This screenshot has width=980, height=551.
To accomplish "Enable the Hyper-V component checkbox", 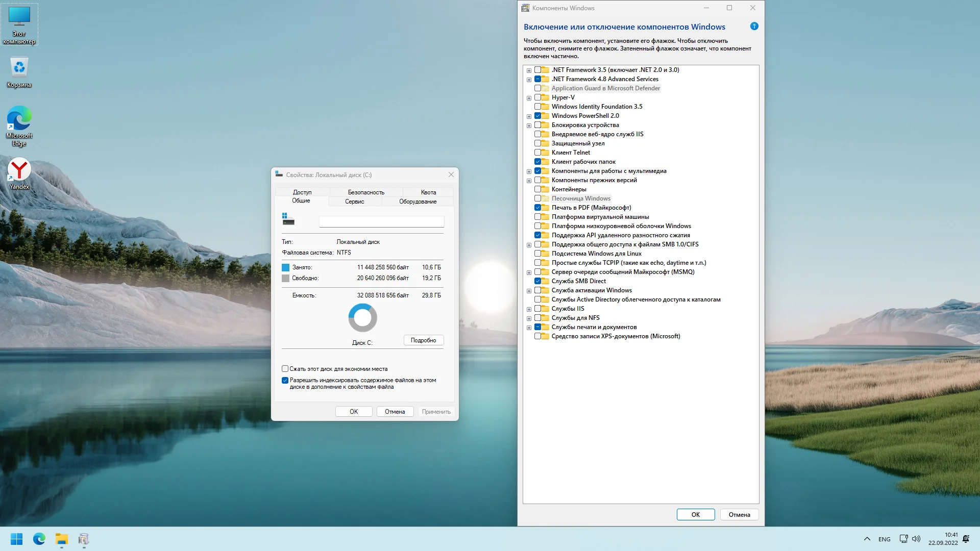I will pyautogui.click(x=537, y=97).
